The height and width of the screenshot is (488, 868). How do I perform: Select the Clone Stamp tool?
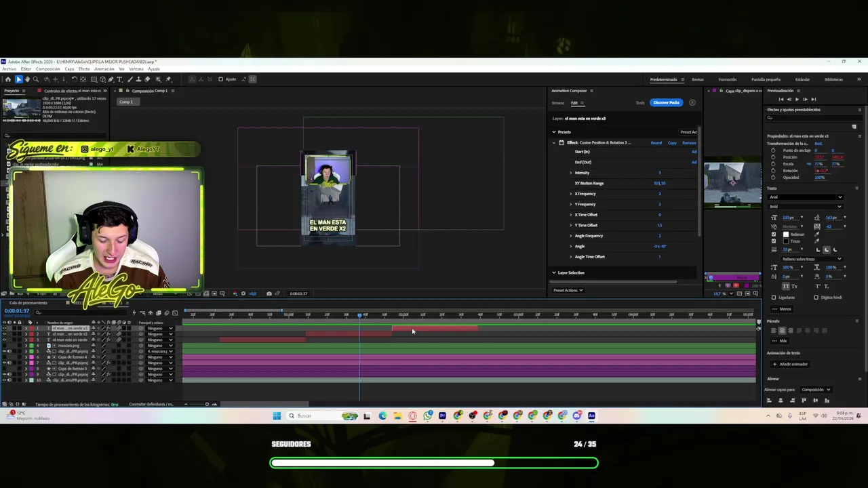[x=139, y=79]
